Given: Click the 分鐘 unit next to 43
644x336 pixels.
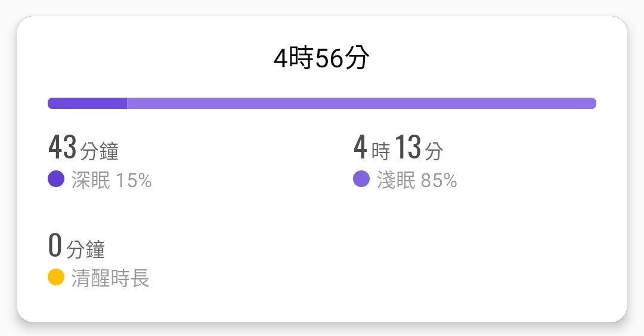Looking at the screenshot, I should (x=100, y=151).
